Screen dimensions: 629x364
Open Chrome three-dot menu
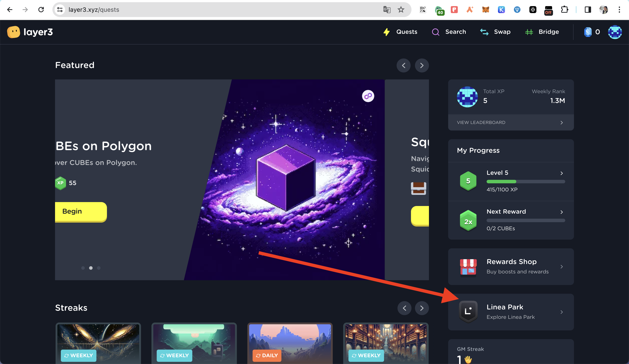[x=619, y=10]
